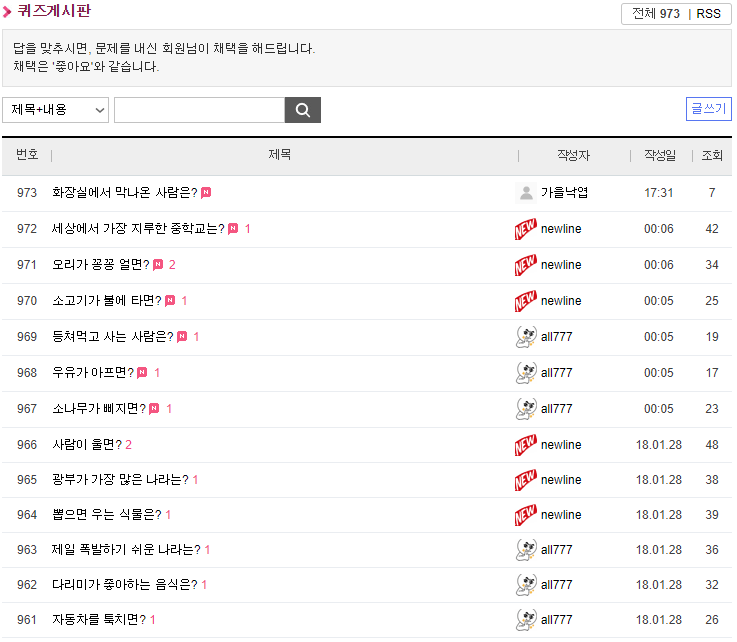Click NEW badge avatar on post 972

526,229
